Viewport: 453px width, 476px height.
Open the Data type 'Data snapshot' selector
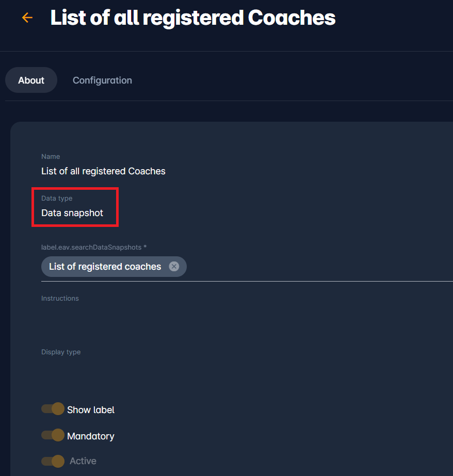(72, 213)
